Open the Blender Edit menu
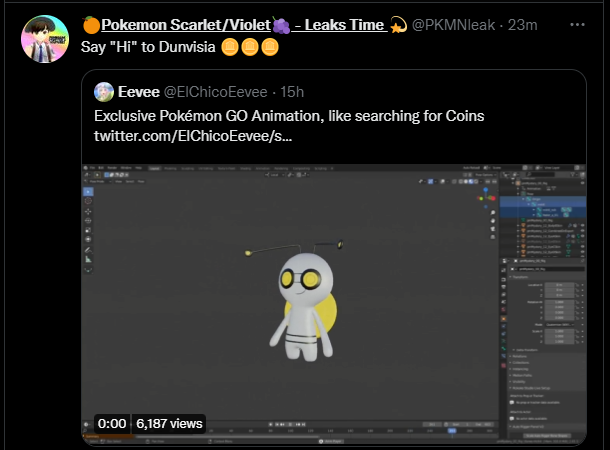This screenshot has width=610, height=450. pos(101,168)
